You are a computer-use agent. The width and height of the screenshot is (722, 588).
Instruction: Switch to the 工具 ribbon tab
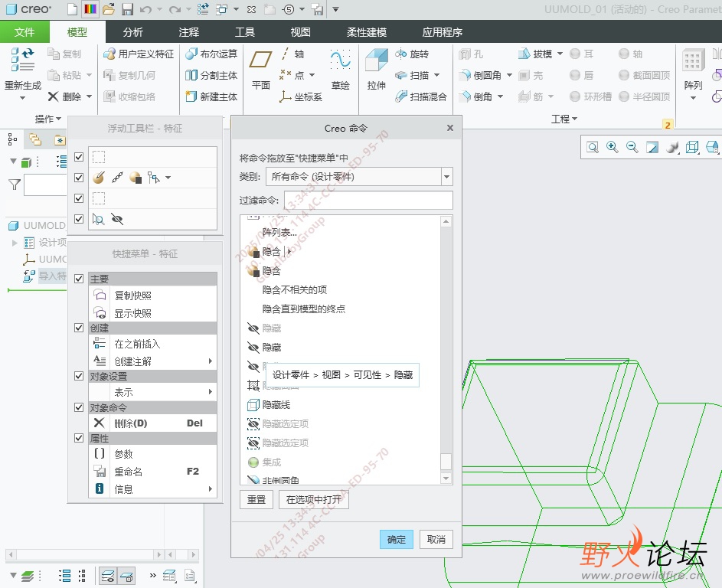click(244, 32)
